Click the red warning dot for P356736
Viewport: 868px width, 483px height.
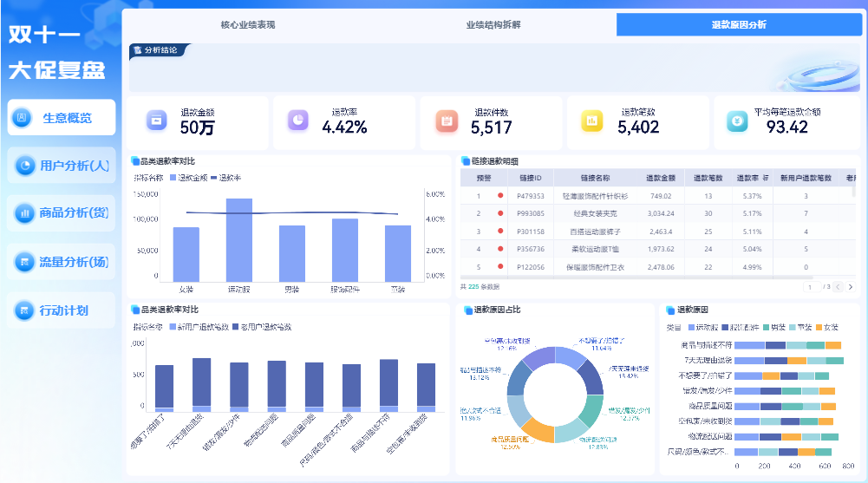pos(500,249)
